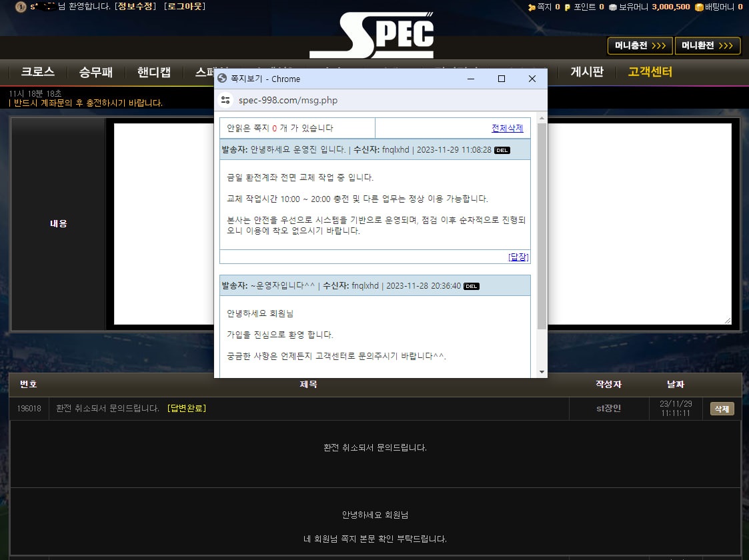Open the 게시판 menu item

tap(586, 73)
